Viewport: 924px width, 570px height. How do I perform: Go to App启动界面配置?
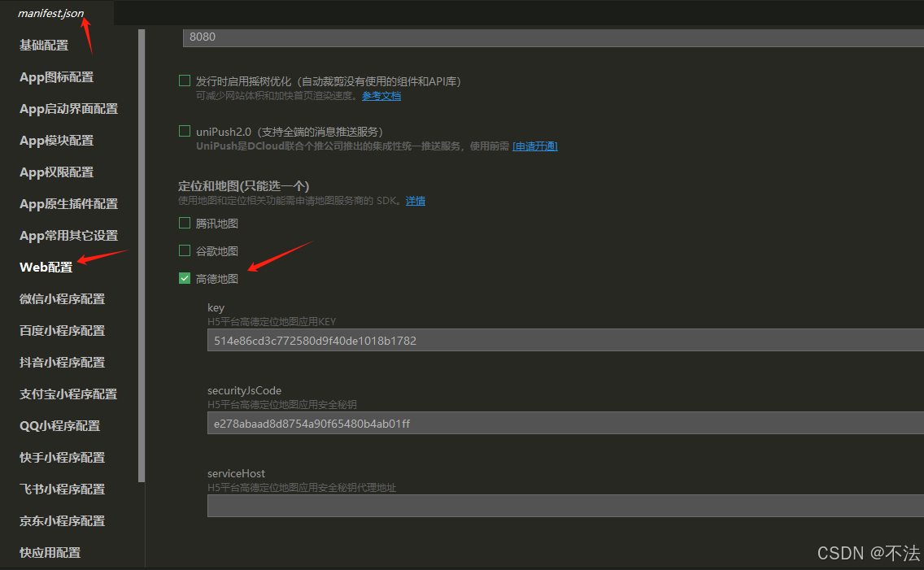click(68, 109)
